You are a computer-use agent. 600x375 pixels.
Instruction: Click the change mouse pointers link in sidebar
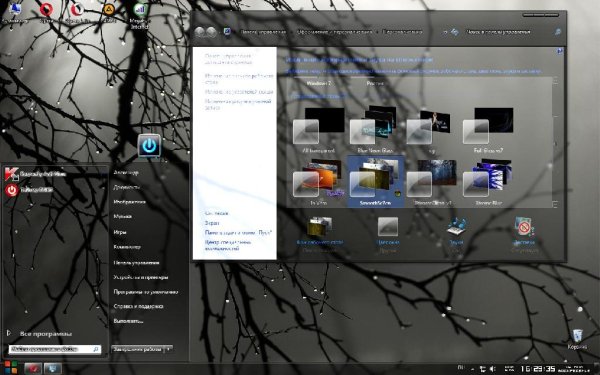tap(239, 92)
